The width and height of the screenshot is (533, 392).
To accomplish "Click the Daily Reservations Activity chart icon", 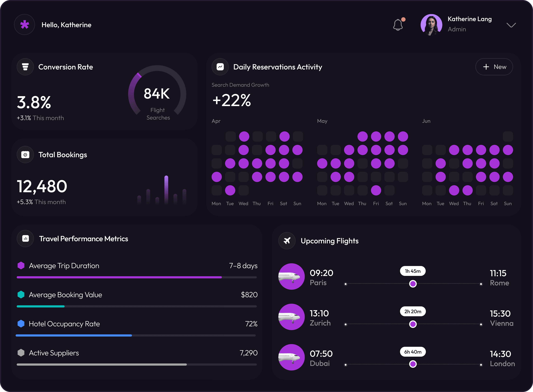I will [x=220, y=67].
